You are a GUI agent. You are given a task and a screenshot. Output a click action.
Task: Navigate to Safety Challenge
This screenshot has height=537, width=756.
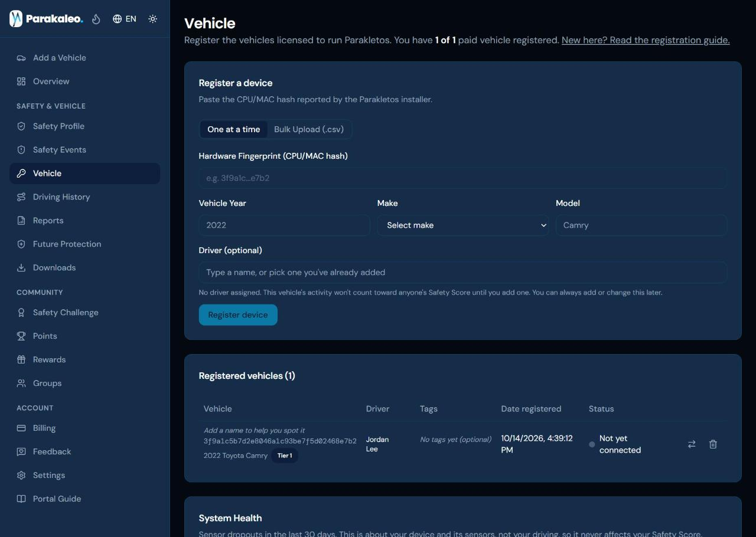pos(84,313)
